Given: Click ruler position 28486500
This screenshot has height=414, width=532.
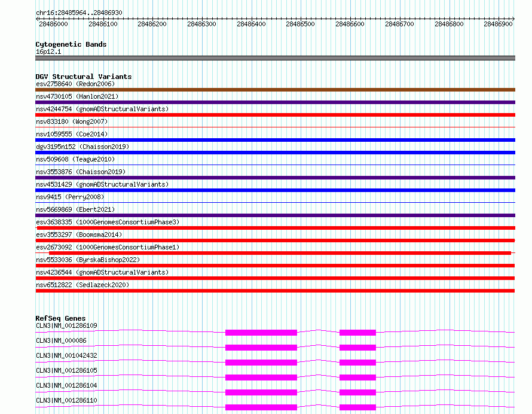Looking at the screenshot, I should pos(300,24).
